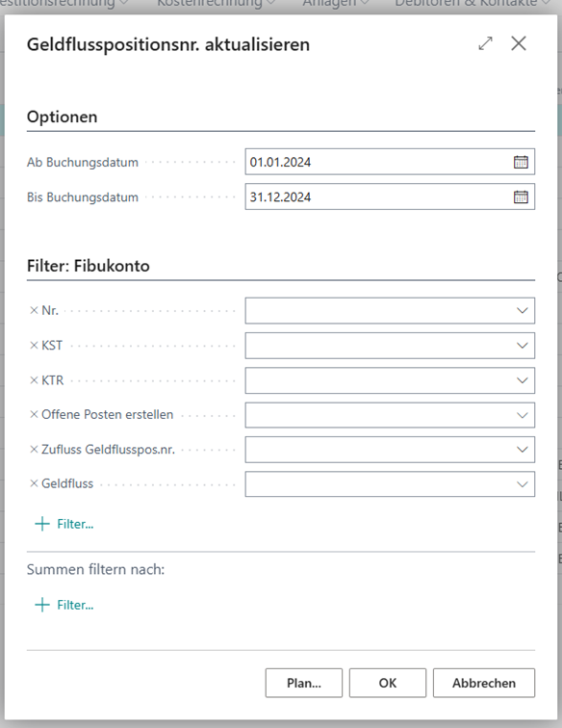This screenshot has height=728, width=562.
Task: Open the KTR filter dropdown
Action: pos(523,380)
